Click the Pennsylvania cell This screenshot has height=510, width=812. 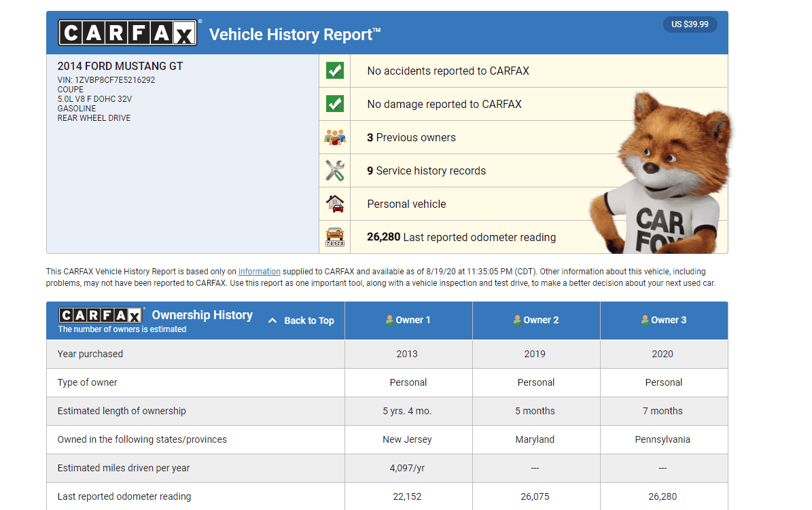663,439
